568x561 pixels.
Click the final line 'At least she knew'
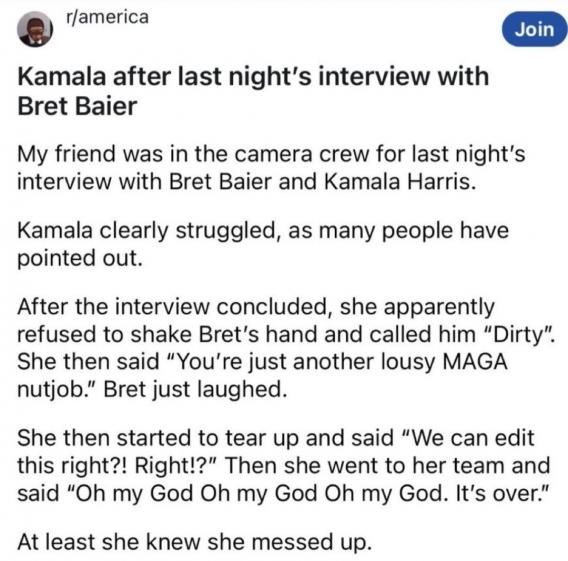pyautogui.click(x=195, y=542)
